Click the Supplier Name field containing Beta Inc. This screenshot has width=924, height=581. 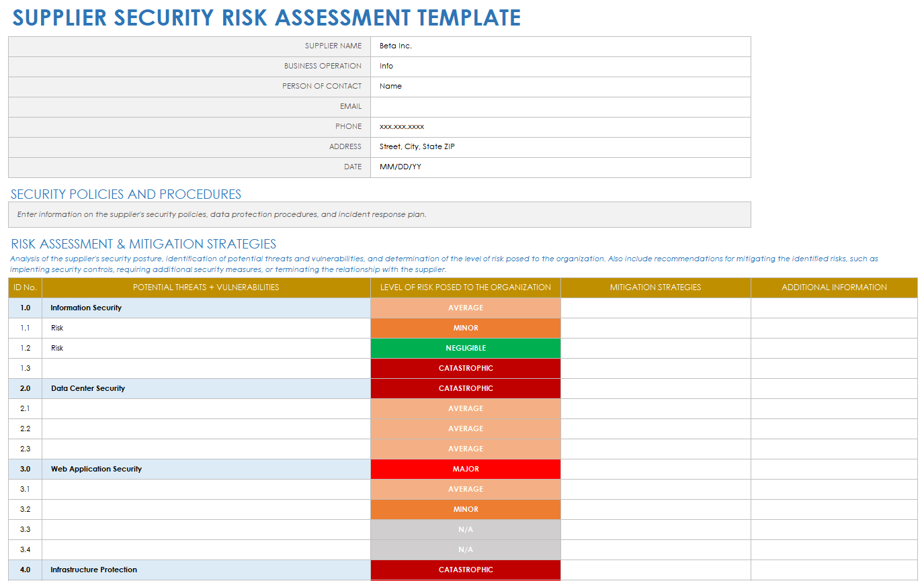tap(560, 46)
